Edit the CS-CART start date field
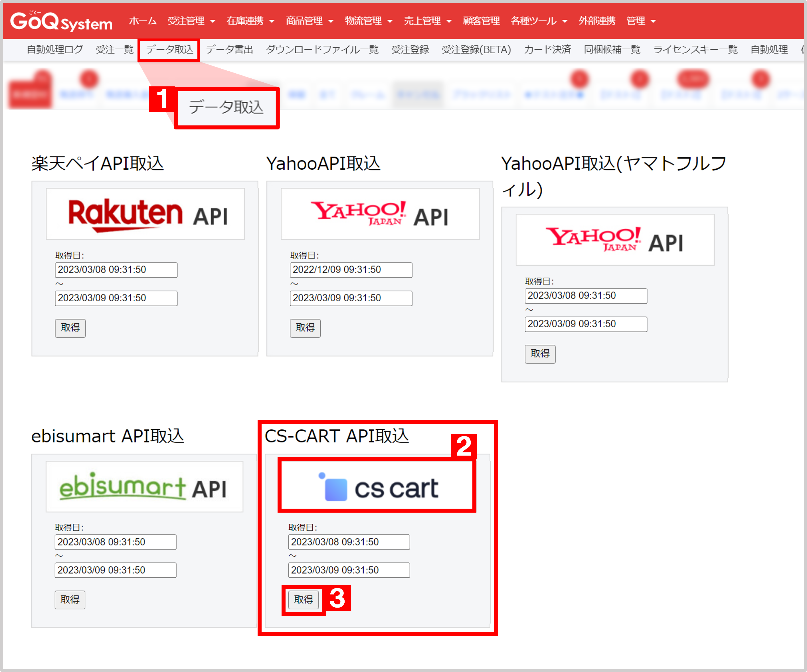The image size is (807, 672). coord(349,542)
